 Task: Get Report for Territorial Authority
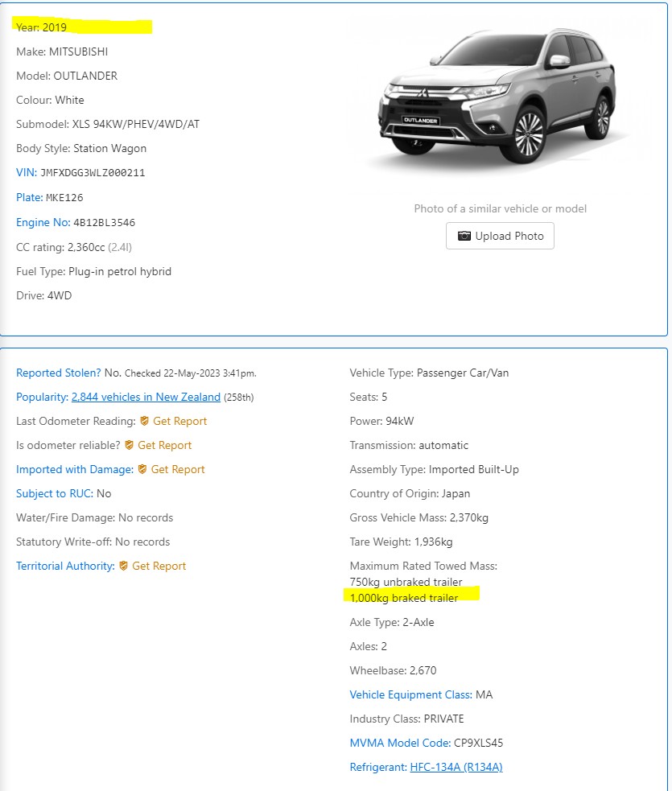(159, 566)
